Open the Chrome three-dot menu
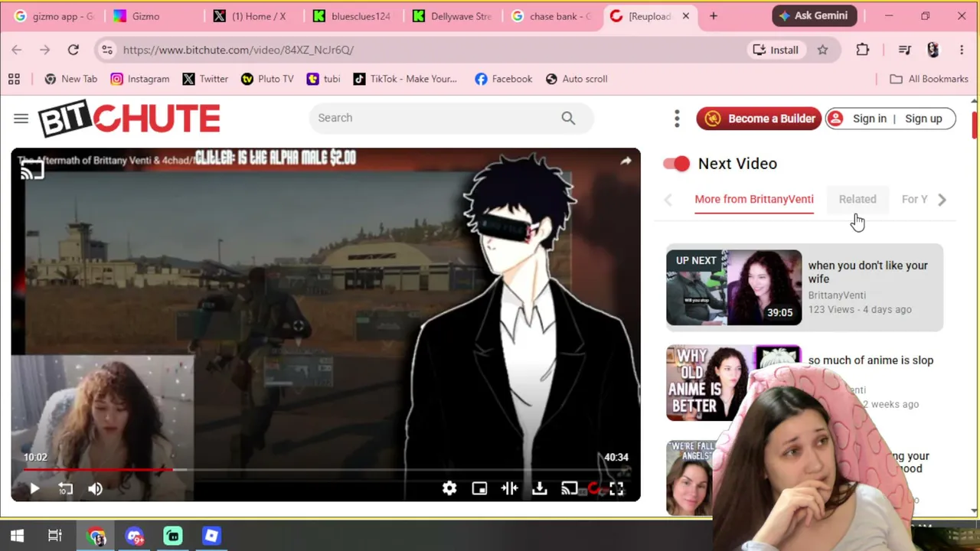980x551 pixels. pos(962,50)
